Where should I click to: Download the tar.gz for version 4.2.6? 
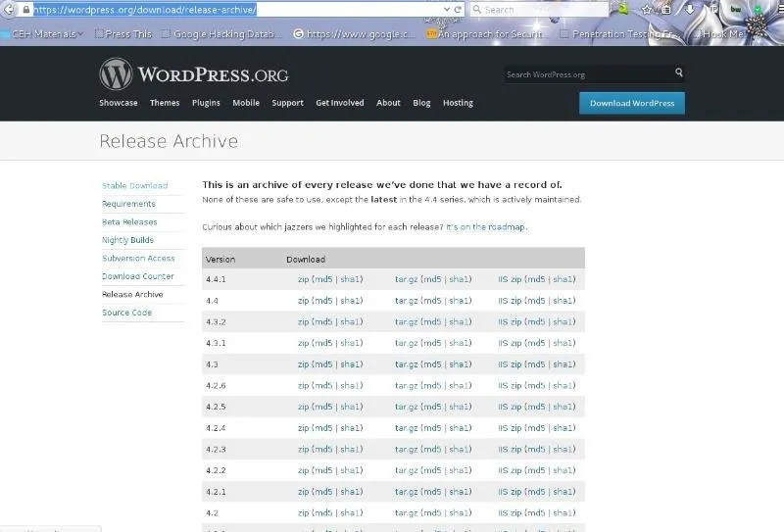click(x=406, y=385)
